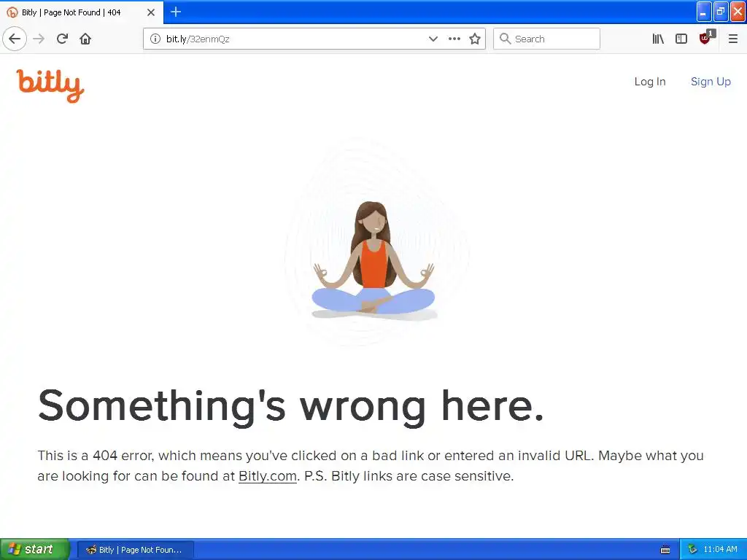Image resolution: width=747 pixels, height=560 pixels.
Task: Open a new tab with the plus button
Action: point(176,12)
